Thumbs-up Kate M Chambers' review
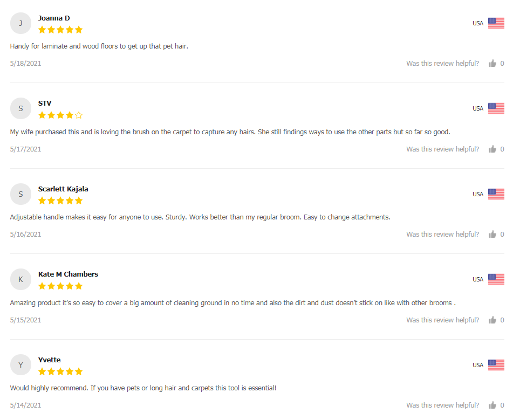513x420 pixels. tap(492, 320)
